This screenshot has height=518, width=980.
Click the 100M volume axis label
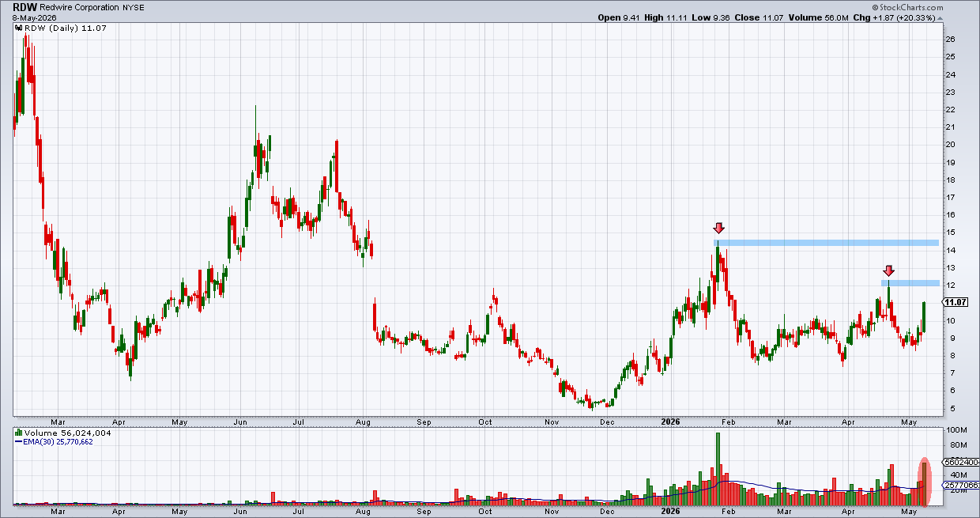point(956,430)
